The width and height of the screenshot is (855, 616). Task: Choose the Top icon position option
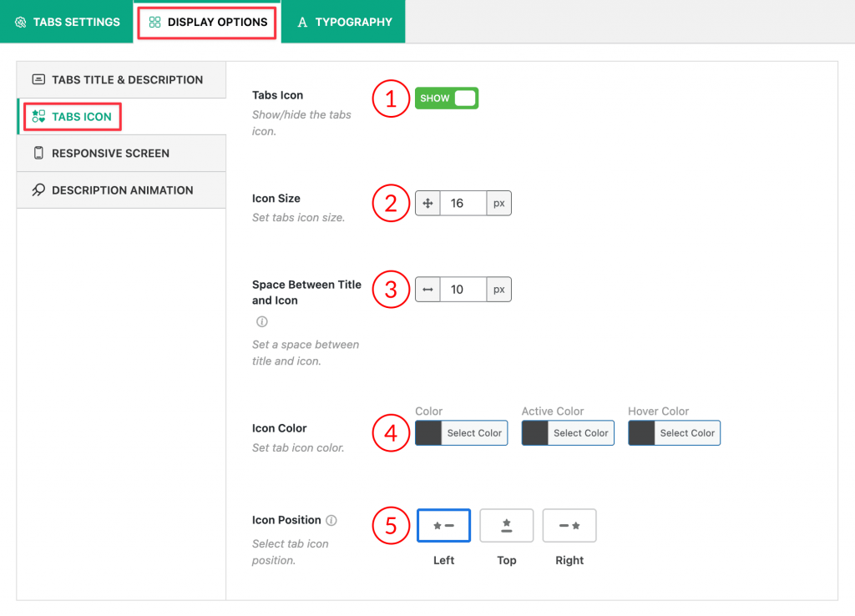[507, 526]
